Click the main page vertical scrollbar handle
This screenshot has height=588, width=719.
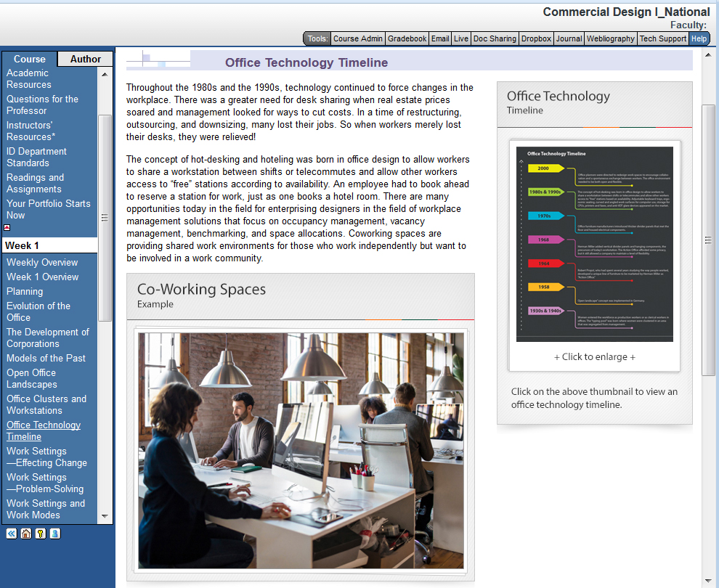(x=709, y=240)
